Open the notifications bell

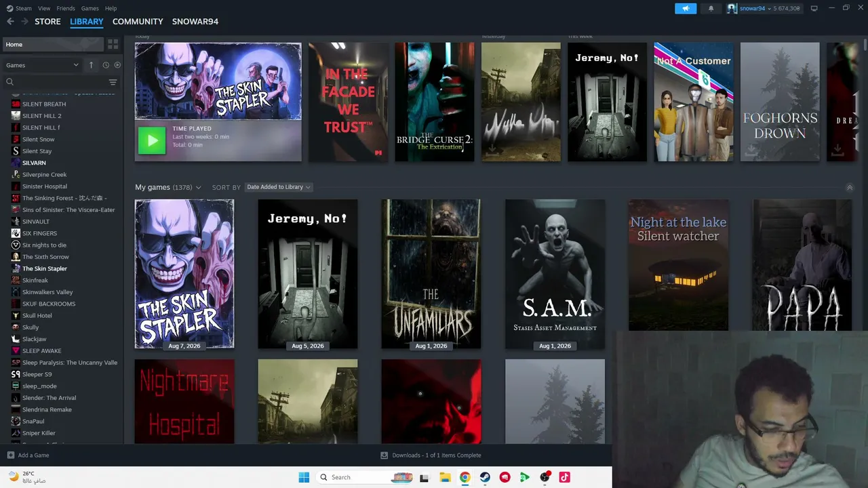coord(711,8)
